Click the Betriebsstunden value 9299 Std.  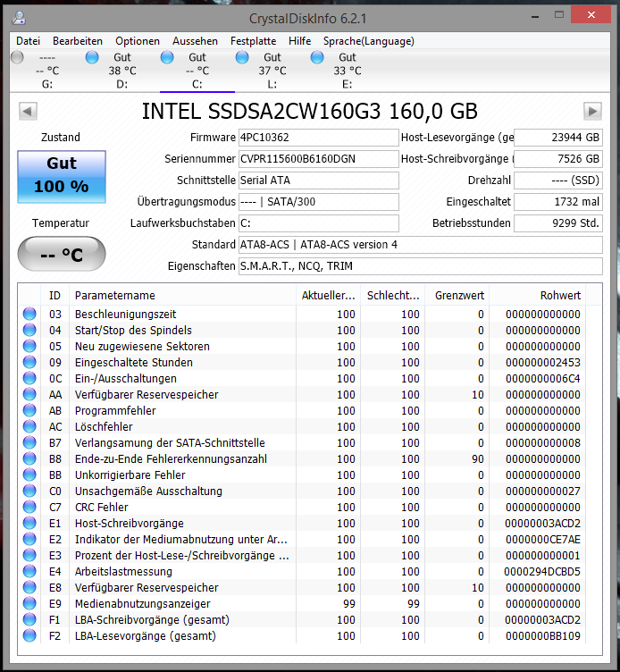coord(558,223)
